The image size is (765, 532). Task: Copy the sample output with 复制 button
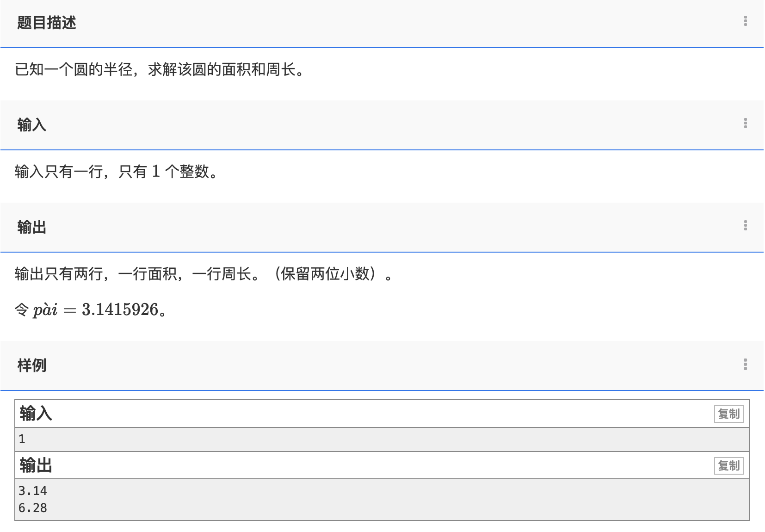coord(728,466)
